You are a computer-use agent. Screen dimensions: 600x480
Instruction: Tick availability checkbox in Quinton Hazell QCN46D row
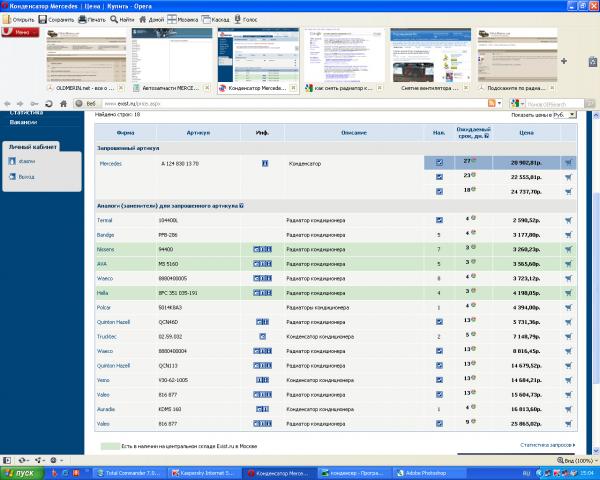pos(439,322)
